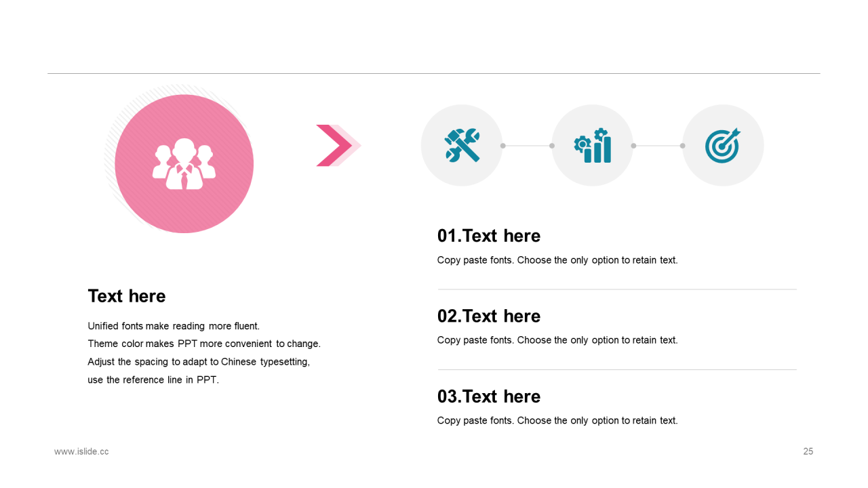Select the "Unified fonts make reading" line
Image resolution: width=868 pixels, height=488 pixels.
(174, 326)
